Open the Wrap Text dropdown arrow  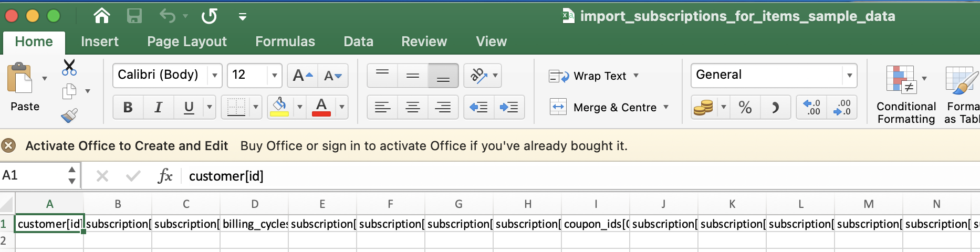(636, 76)
